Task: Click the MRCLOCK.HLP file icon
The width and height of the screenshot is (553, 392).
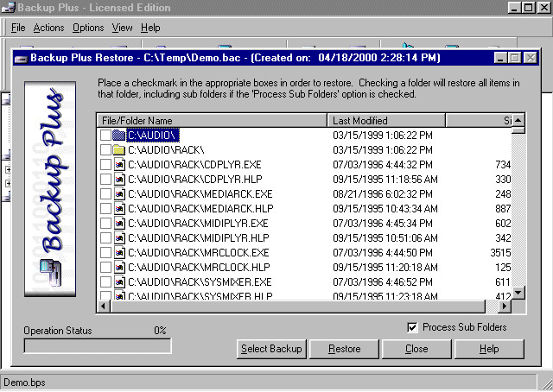Action: (x=119, y=267)
